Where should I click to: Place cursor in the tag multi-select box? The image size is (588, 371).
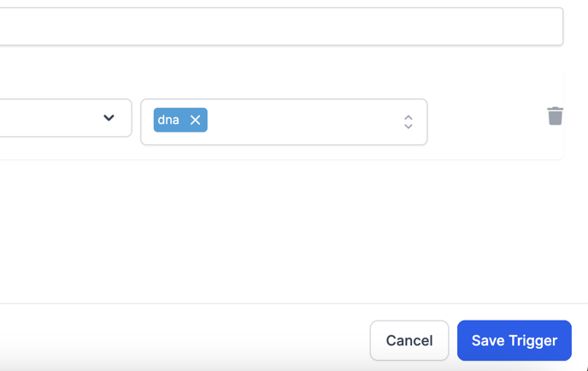coord(299,122)
